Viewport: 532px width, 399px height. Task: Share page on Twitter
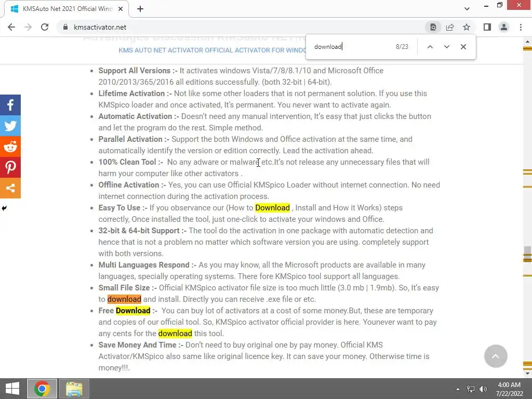pos(10,126)
